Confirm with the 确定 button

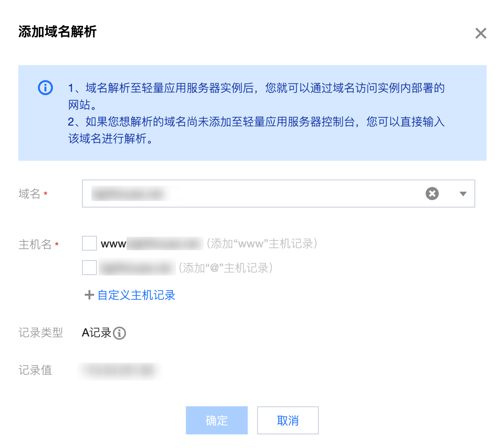point(217,420)
